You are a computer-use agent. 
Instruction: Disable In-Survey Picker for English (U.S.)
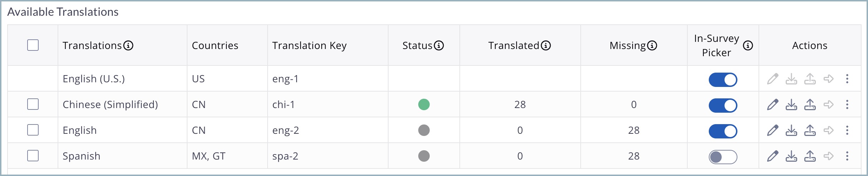[x=723, y=79]
